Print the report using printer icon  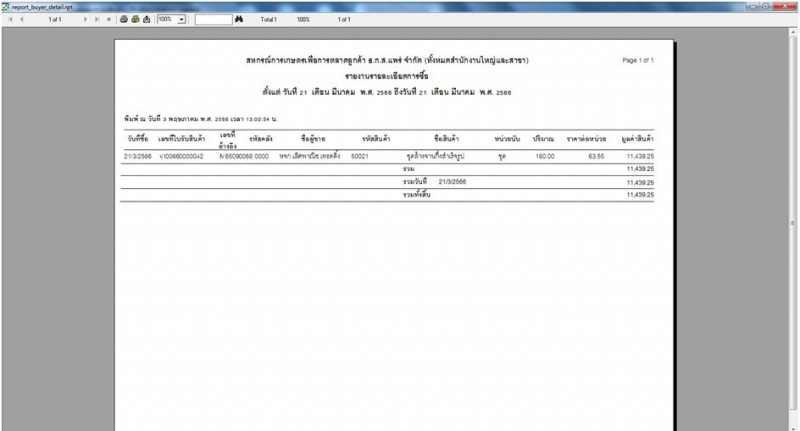click(x=123, y=19)
